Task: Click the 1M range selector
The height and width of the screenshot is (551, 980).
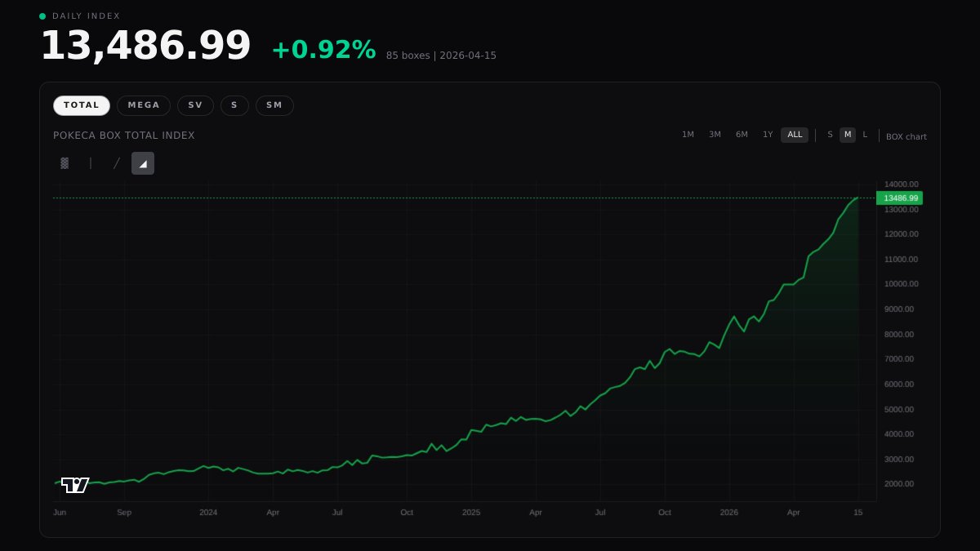Action: coord(688,135)
